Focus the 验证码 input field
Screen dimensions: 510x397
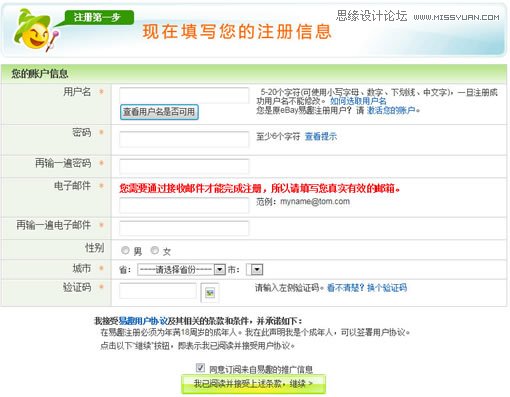point(158,291)
